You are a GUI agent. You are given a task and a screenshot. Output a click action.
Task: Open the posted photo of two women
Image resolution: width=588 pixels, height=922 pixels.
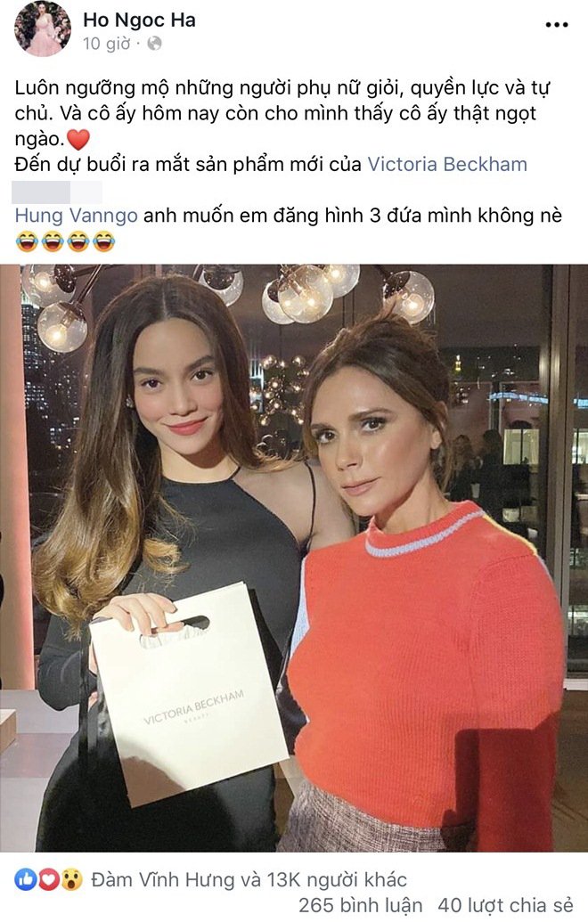pyautogui.click(x=294, y=558)
